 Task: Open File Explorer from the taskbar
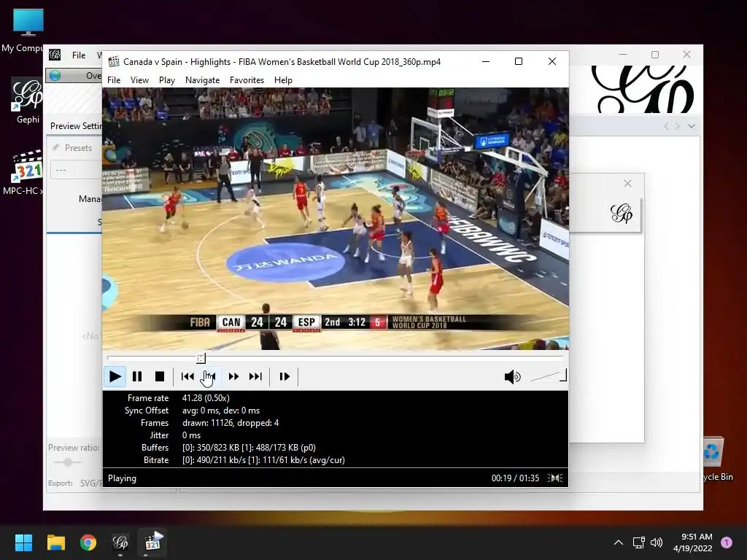point(55,542)
